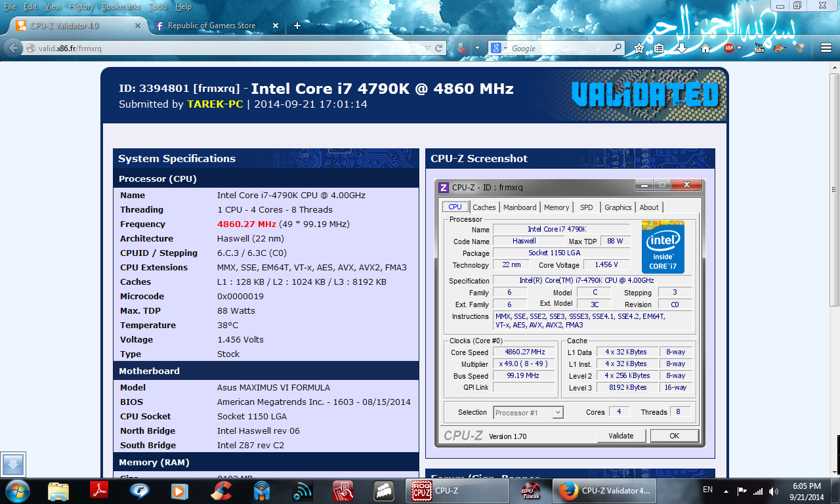Click the taskbar clock showing 6:05 PM
Image resolution: width=840 pixels, height=504 pixels.
coord(805,491)
